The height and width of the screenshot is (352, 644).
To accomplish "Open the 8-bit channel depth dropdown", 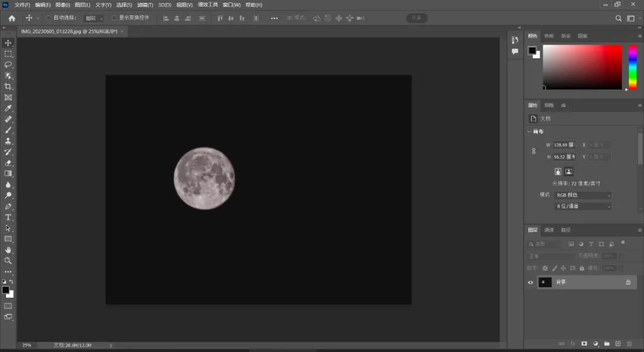I will point(583,206).
